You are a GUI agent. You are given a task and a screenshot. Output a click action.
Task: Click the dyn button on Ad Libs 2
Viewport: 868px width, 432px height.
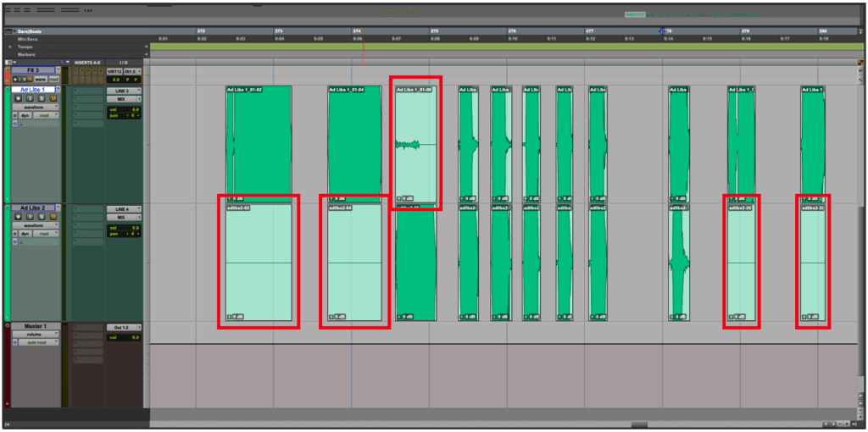25,234
